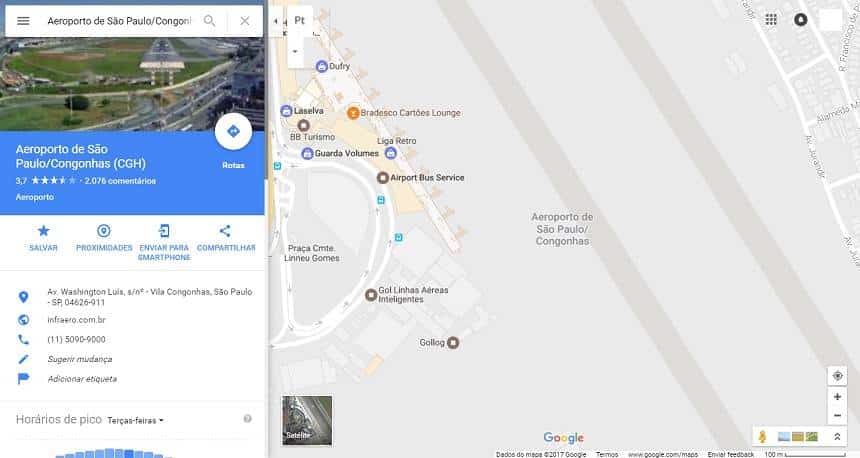
Task: Click Sugerir mudança link
Action: [80, 359]
